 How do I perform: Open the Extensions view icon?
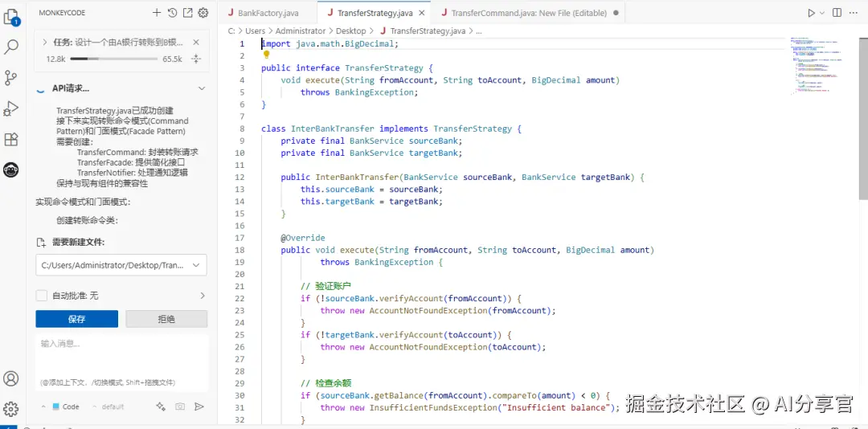11,140
